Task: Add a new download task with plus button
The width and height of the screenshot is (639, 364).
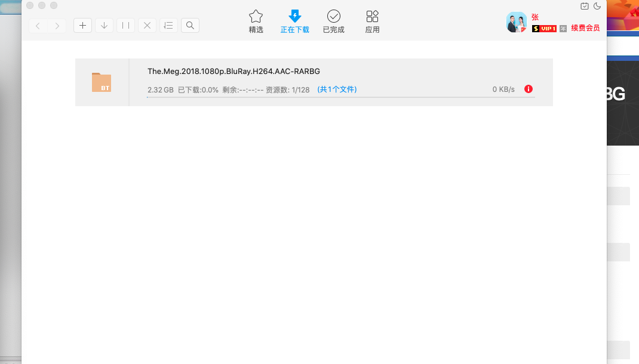Action: point(82,25)
